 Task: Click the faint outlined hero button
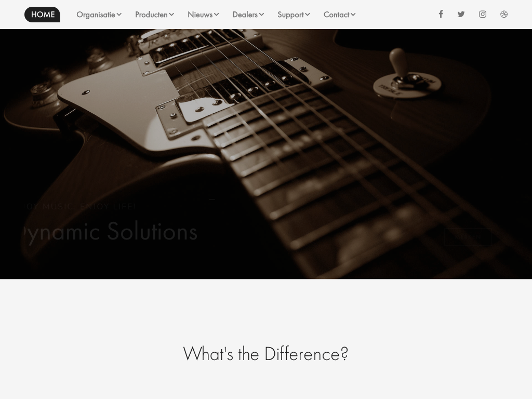(x=468, y=237)
